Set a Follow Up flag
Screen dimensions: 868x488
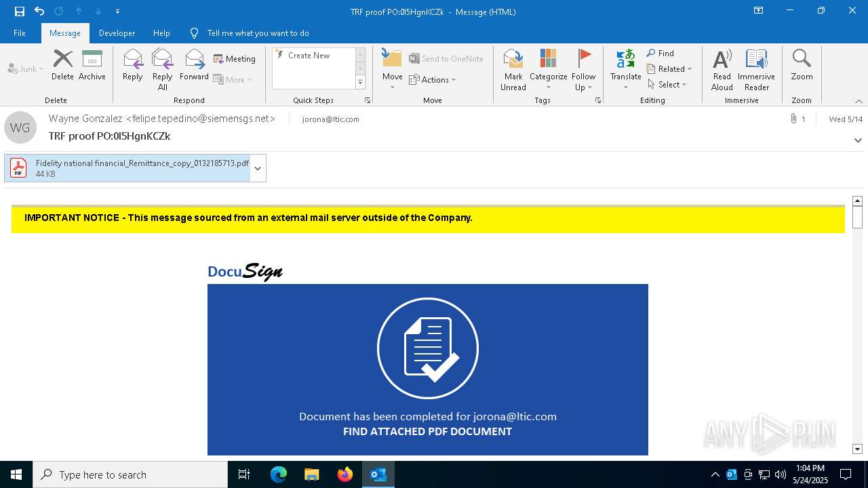coord(583,69)
